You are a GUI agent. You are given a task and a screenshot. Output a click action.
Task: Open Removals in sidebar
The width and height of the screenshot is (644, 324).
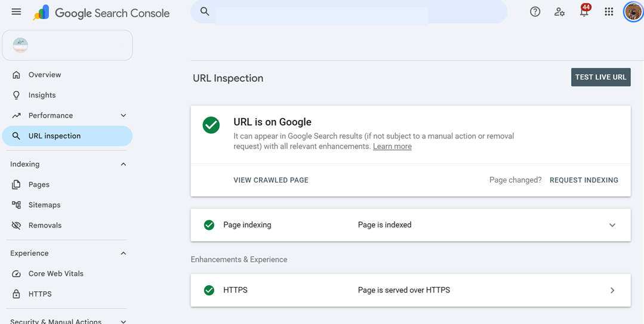tap(67, 226)
